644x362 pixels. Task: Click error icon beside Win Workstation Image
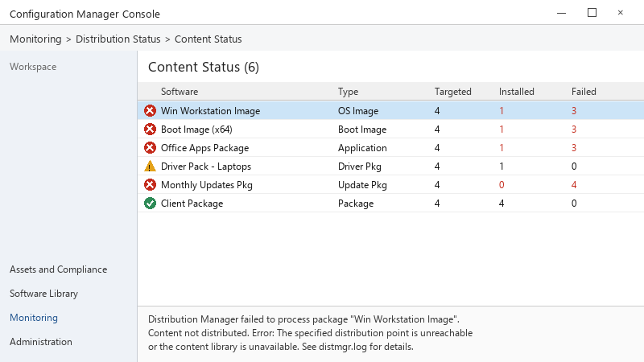pyautogui.click(x=150, y=111)
